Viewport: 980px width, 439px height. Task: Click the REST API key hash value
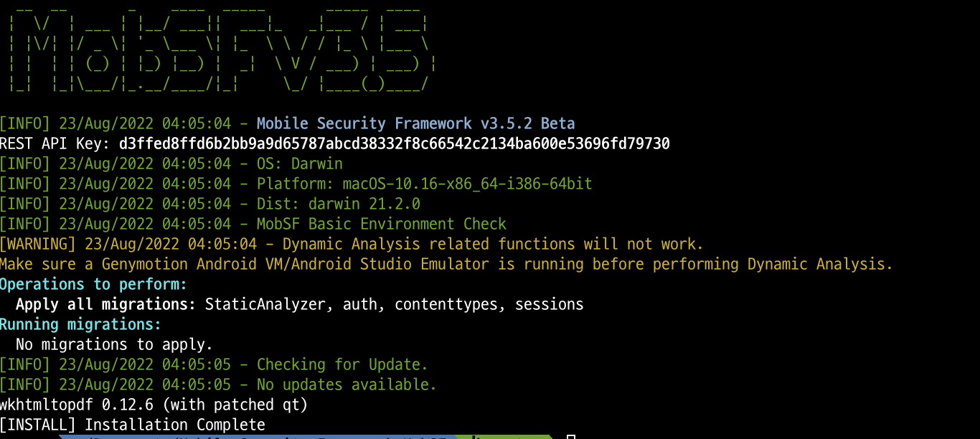coord(395,143)
